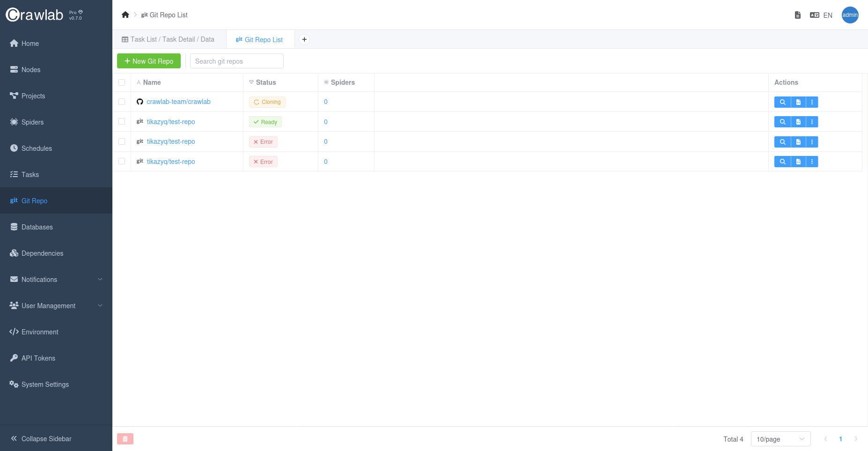The image size is (868, 451).
Task: Open the three-dot more menu in last row
Action: click(x=812, y=162)
